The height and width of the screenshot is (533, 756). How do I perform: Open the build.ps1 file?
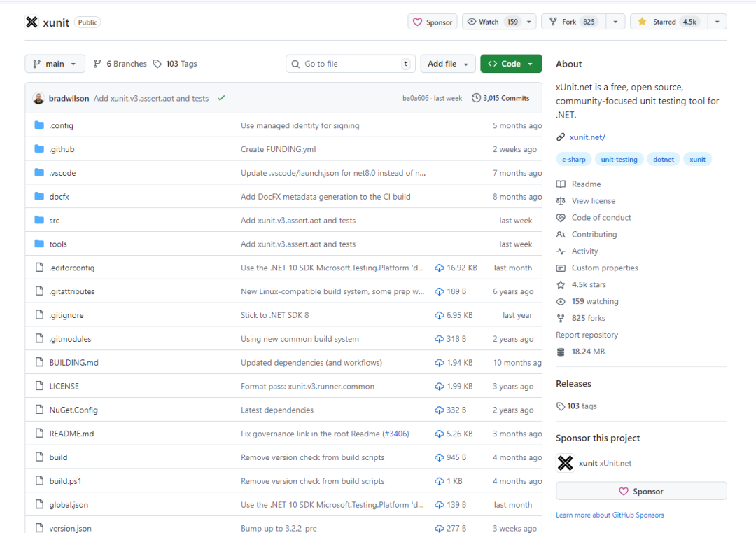[65, 481]
